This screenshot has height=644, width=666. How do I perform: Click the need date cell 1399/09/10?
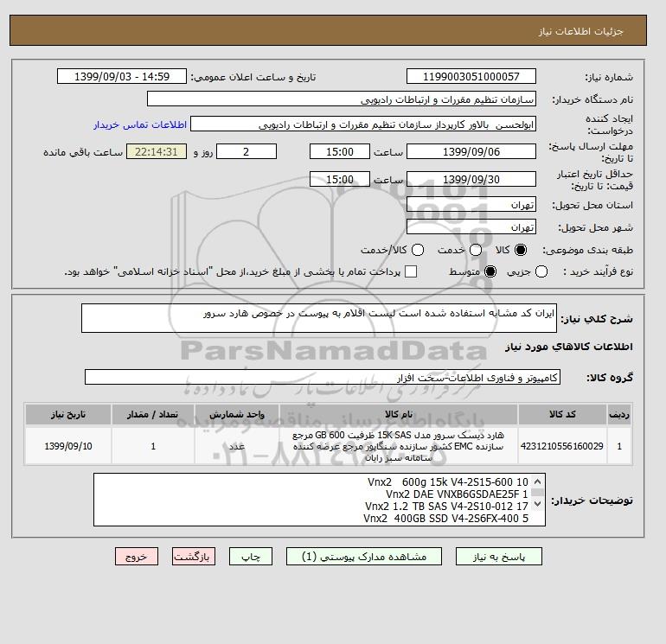(68, 446)
